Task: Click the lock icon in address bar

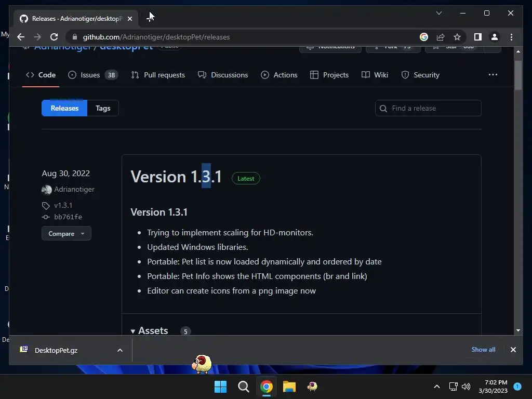Action: pos(75,37)
